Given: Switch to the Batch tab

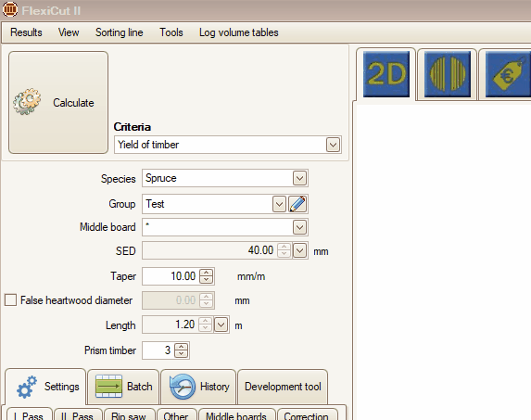Looking at the screenshot, I should [x=123, y=387].
